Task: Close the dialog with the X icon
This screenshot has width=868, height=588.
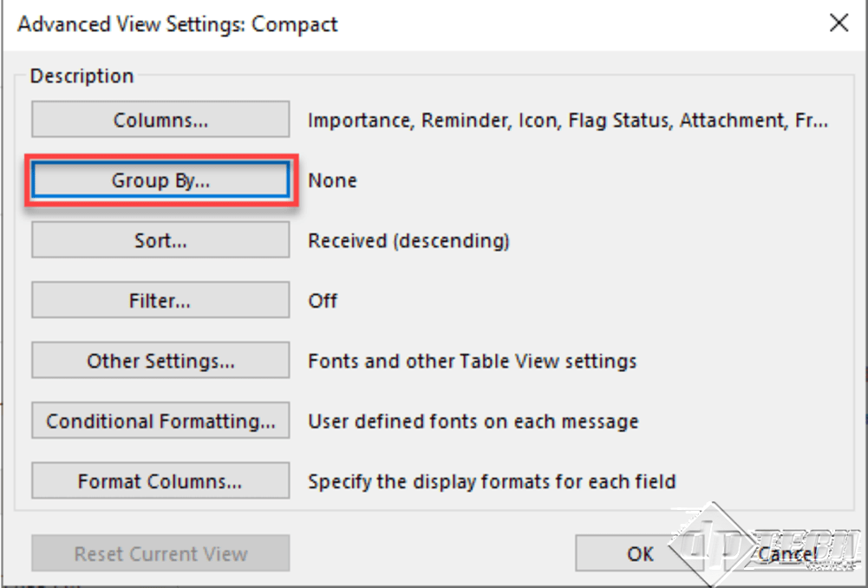Action: (x=839, y=23)
